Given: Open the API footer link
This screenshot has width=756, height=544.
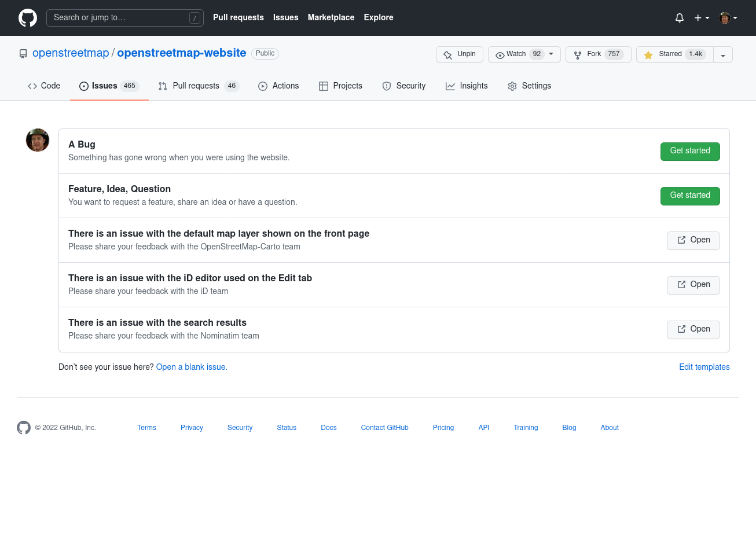Looking at the screenshot, I should (x=484, y=428).
